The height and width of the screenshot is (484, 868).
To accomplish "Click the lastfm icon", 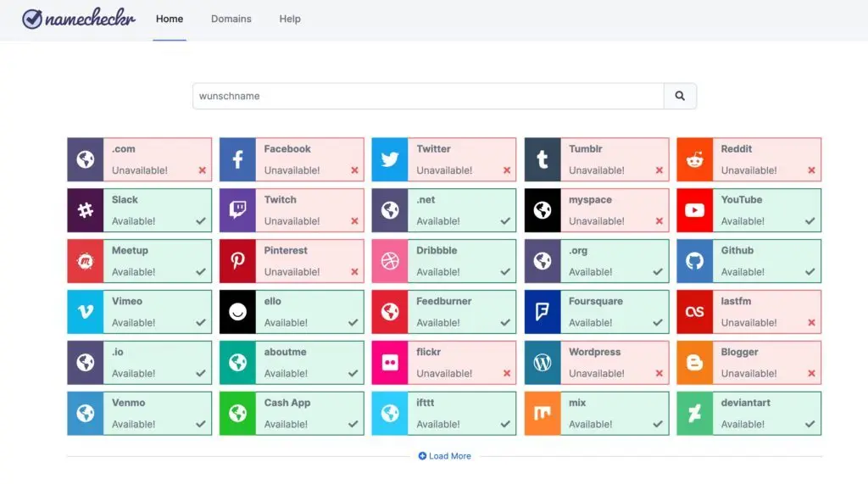I will click(x=695, y=312).
